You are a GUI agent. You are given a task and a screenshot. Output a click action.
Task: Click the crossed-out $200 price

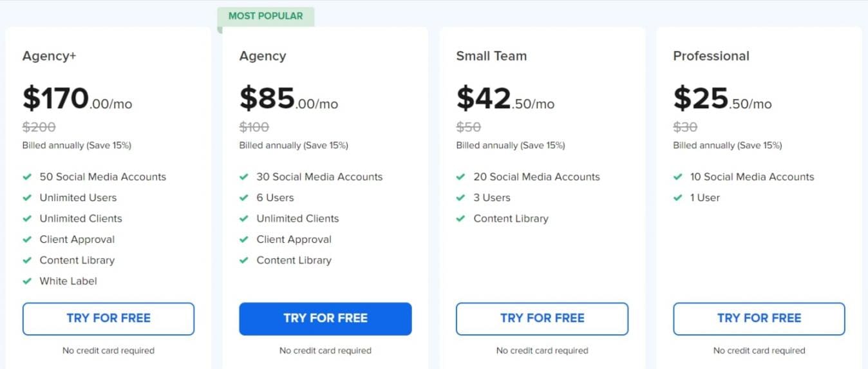[39, 127]
